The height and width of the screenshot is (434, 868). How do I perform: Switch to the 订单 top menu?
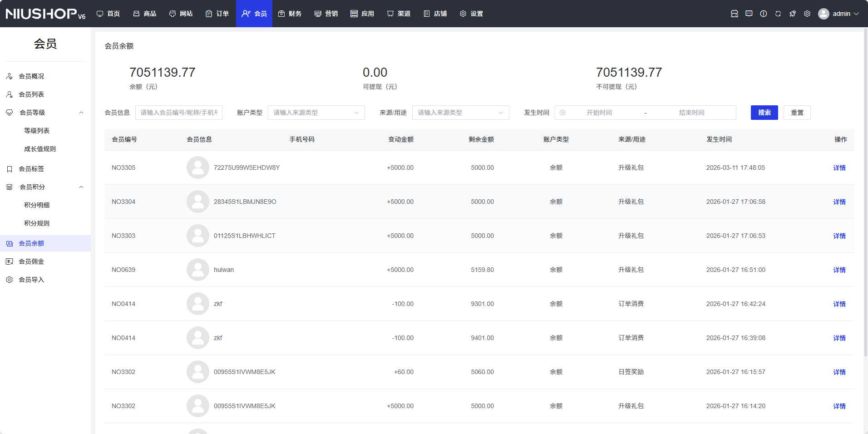pyautogui.click(x=217, y=14)
